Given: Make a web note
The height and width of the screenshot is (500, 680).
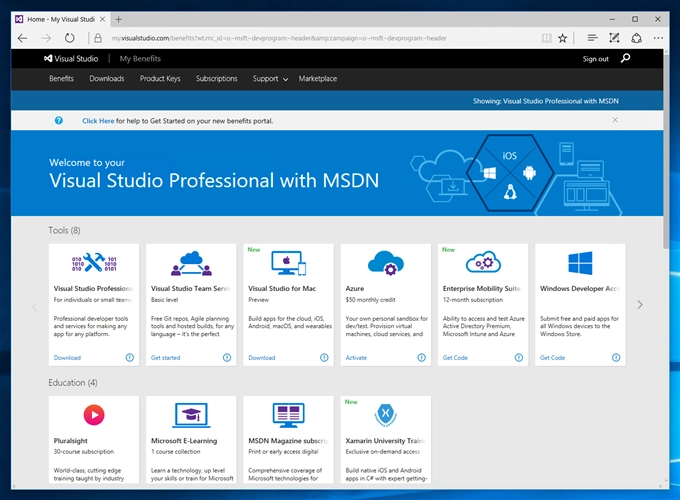Looking at the screenshot, I should coord(614,38).
